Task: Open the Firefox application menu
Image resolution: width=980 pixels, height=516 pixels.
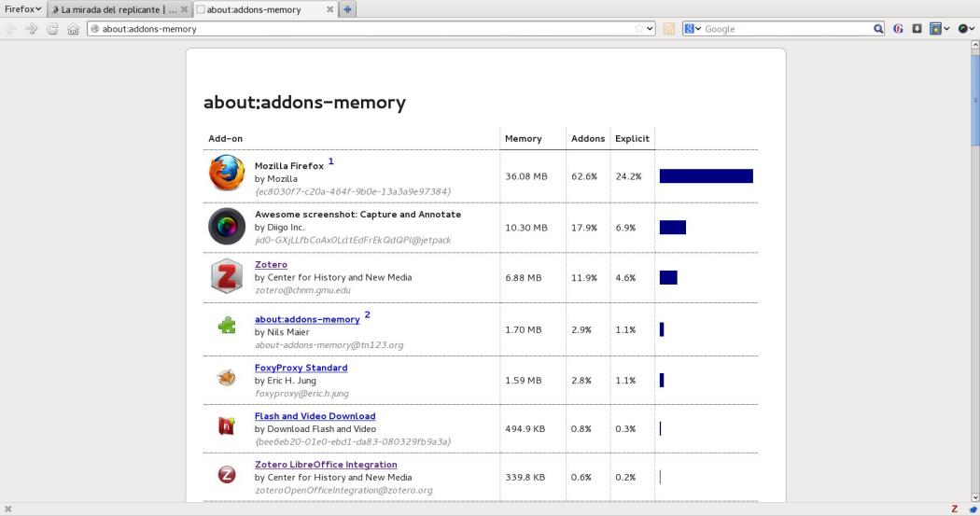Action: tap(22, 8)
